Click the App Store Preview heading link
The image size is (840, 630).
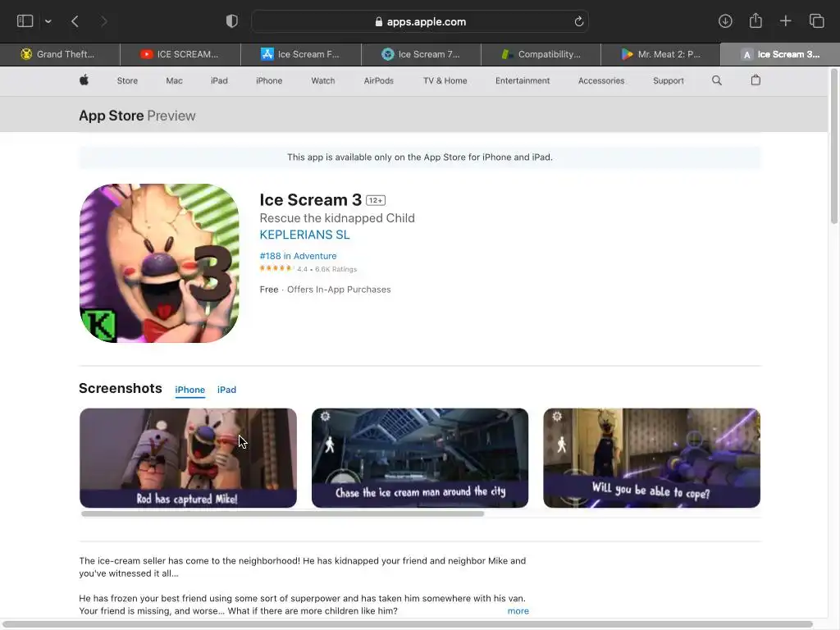coord(137,116)
